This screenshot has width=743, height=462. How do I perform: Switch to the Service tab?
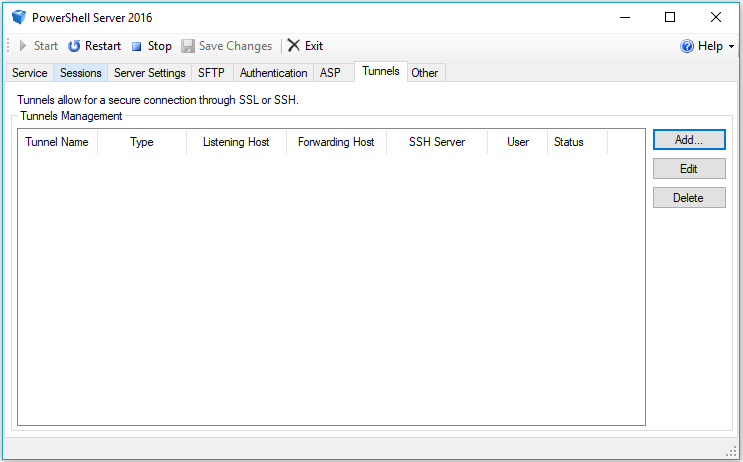tap(29, 73)
